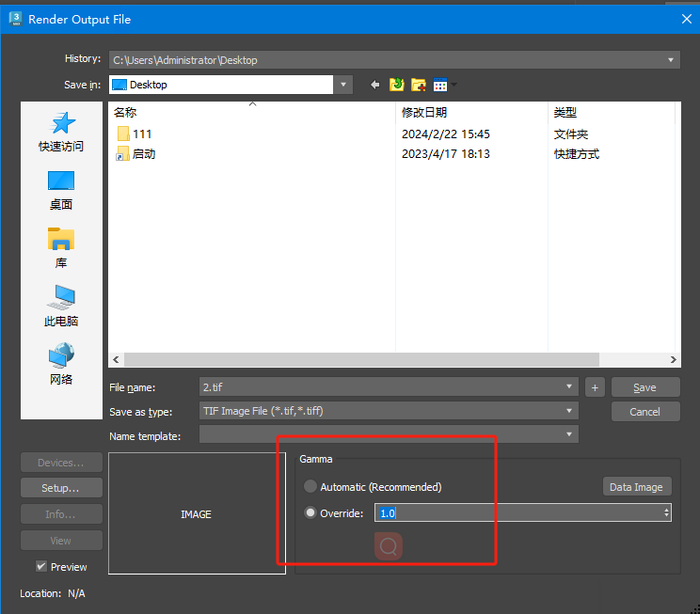The height and width of the screenshot is (614, 700).
Task: Expand the Name template dropdown
Action: point(570,434)
